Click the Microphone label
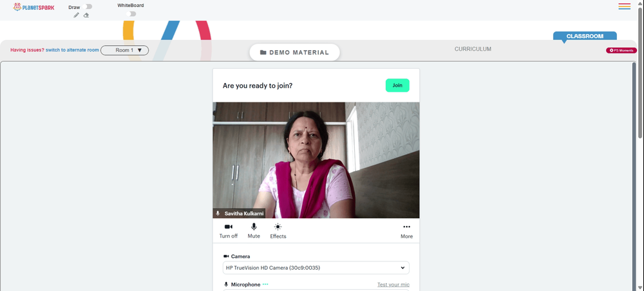Viewport: 644px width, 291px height. (x=245, y=285)
